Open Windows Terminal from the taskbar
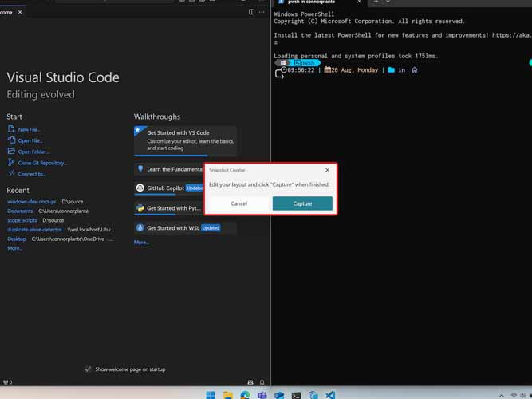This screenshot has height=399, width=532. [x=296, y=395]
